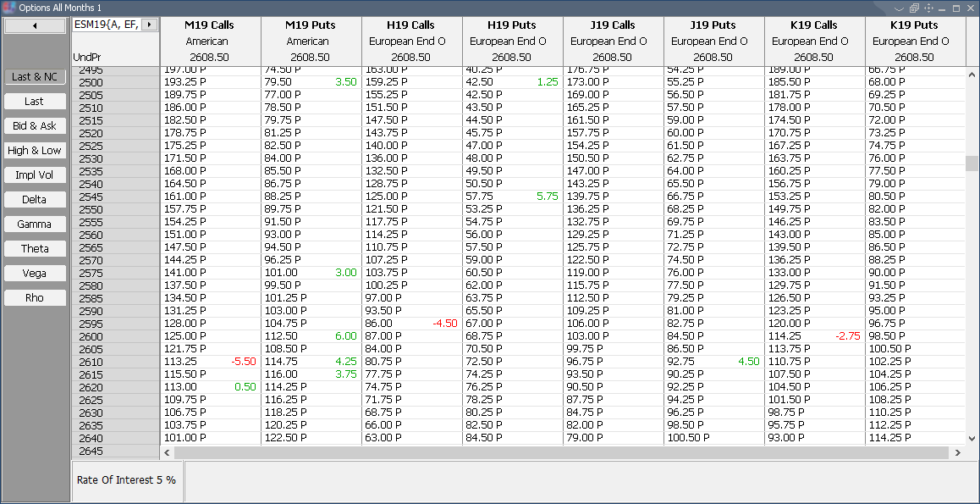
Task: Select the Last & NC view button
Action: pyautogui.click(x=35, y=77)
